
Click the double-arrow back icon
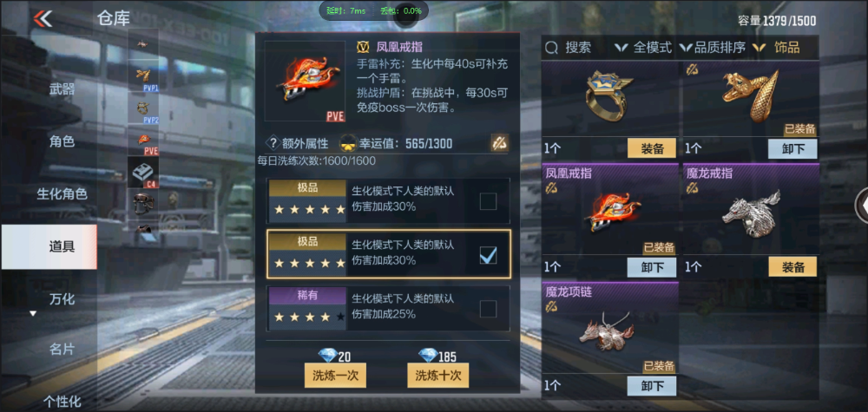pos(43,18)
